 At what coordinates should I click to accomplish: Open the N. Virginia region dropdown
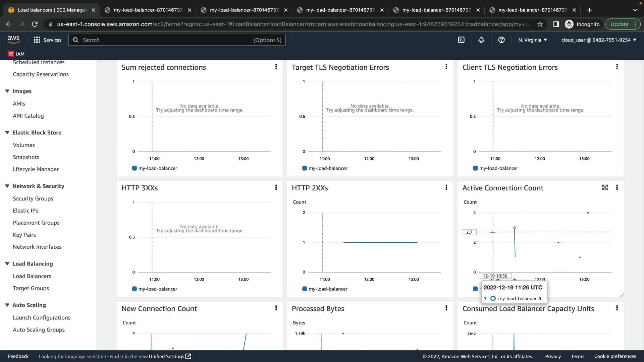click(532, 40)
